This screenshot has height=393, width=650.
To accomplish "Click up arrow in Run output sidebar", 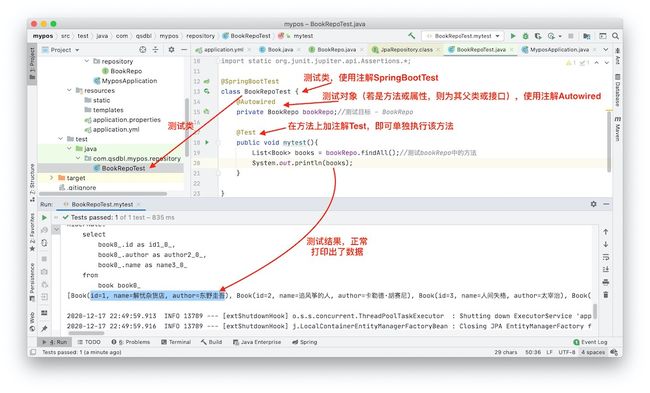I will (606, 232).
